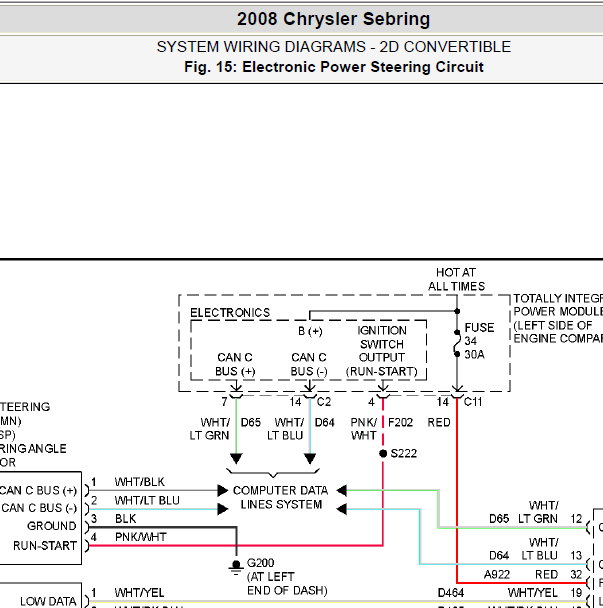Click "D65" label beside pin 12
The height and width of the screenshot is (608, 603).
(x=499, y=519)
